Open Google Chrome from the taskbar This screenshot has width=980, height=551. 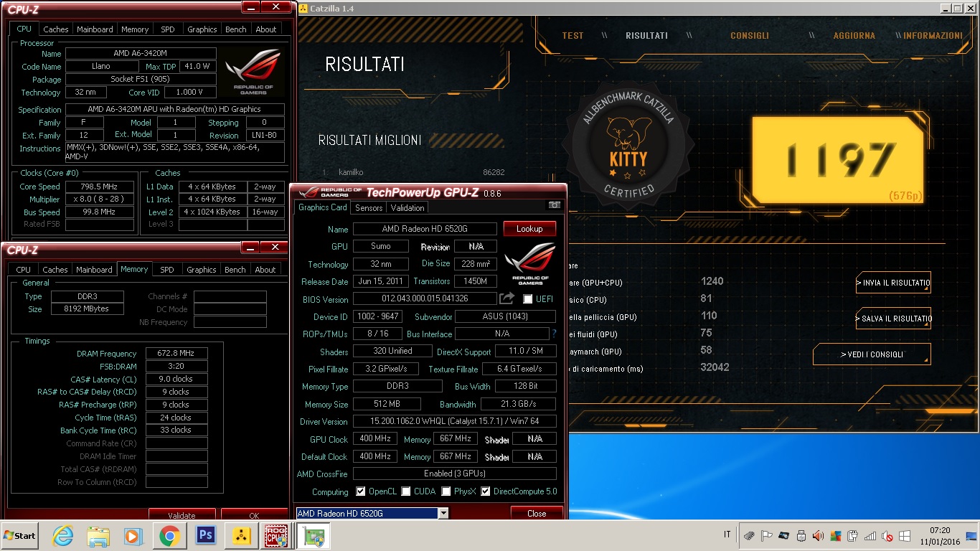(169, 535)
